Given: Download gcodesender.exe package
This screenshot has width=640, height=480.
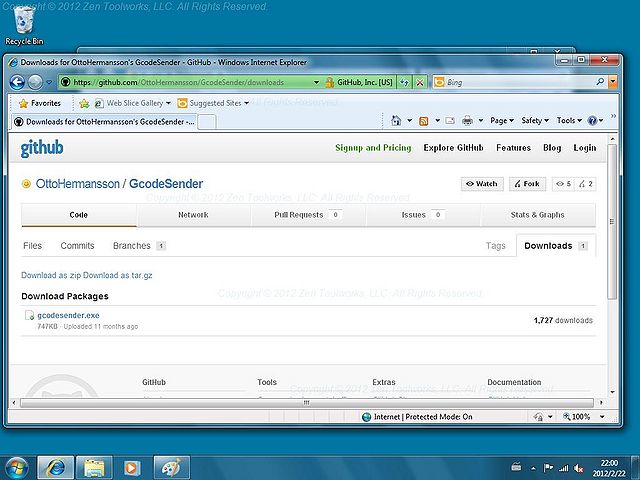Looking at the screenshot, I should (68, 316).
